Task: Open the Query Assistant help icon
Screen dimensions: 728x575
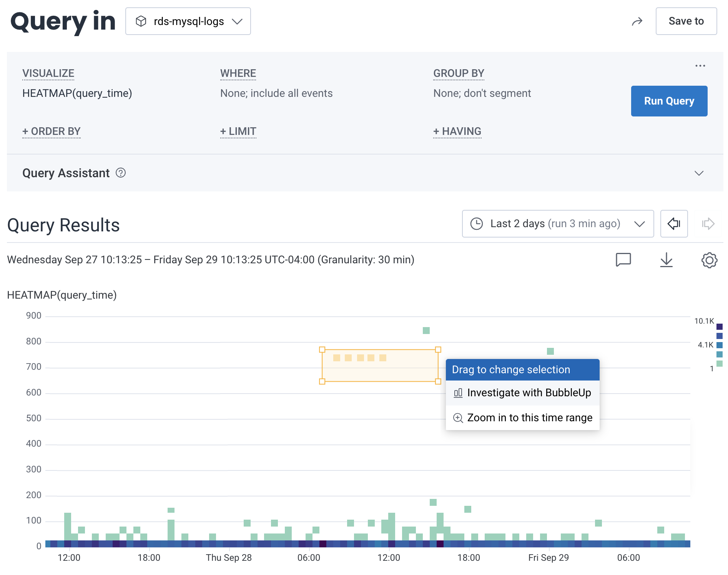Action: pyautogui.click(x=120, y=173)
